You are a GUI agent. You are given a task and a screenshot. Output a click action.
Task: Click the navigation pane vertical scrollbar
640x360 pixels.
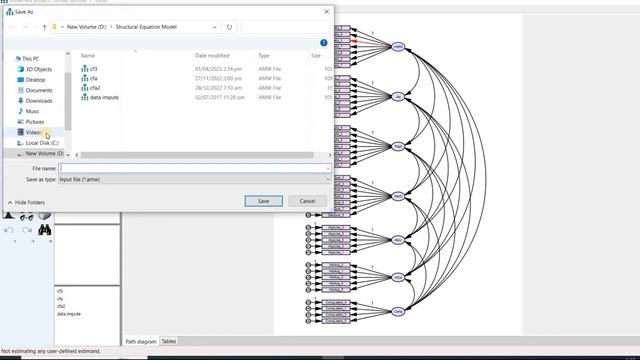click(x=68, y=102)
